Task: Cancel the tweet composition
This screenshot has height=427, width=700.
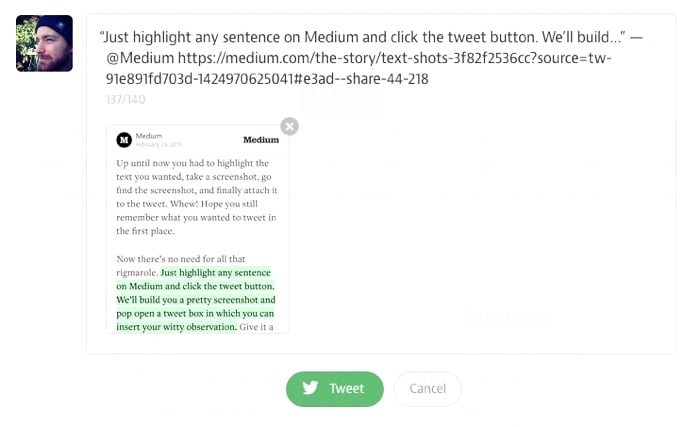Action: tap(427, 389)
